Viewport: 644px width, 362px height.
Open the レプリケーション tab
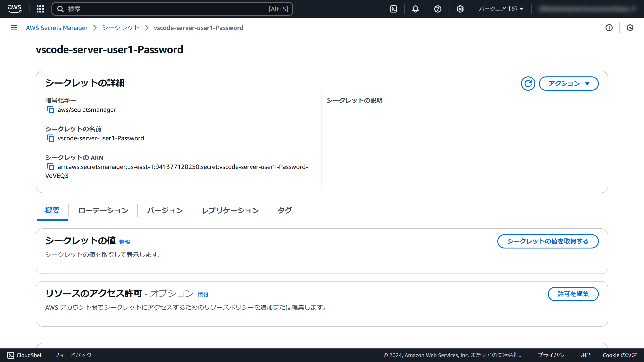(230, 210)
